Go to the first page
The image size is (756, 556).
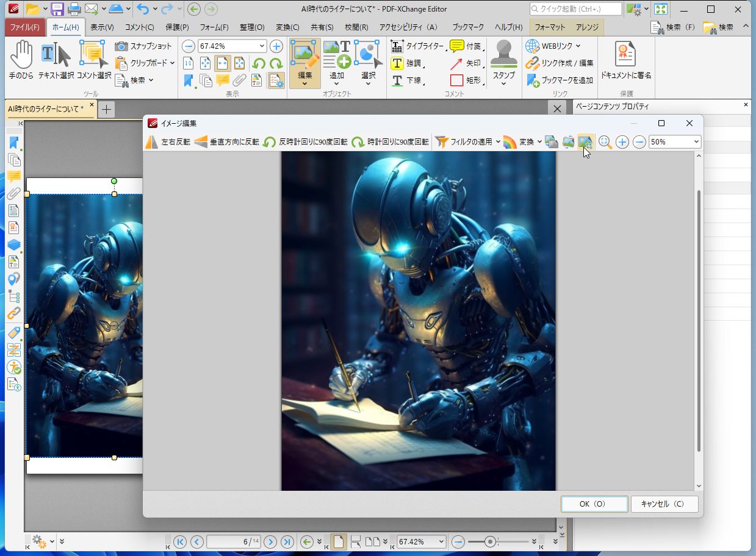(180, 541)
